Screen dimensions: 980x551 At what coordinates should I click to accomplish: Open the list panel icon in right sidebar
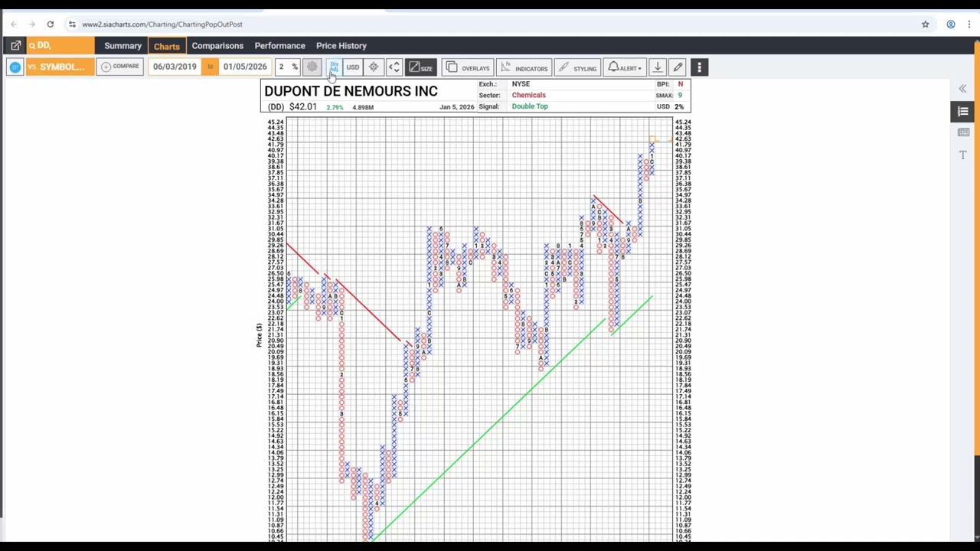[x=963, y=112]
